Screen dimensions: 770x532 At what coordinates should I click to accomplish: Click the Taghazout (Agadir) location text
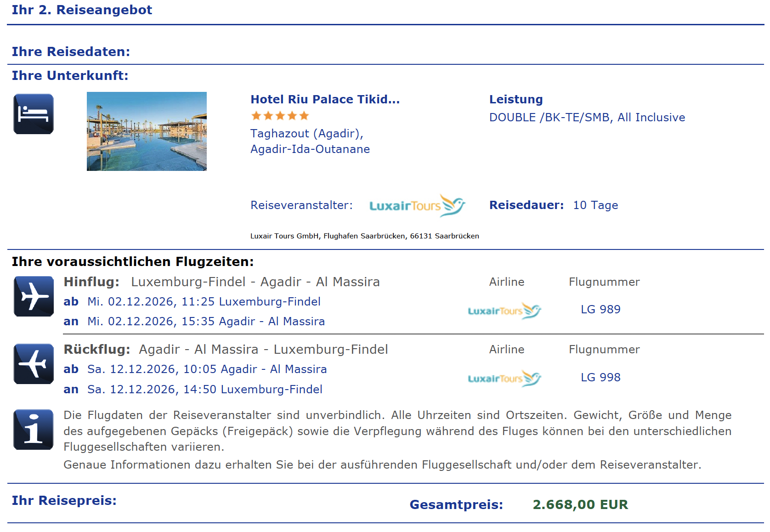point(307,134)
